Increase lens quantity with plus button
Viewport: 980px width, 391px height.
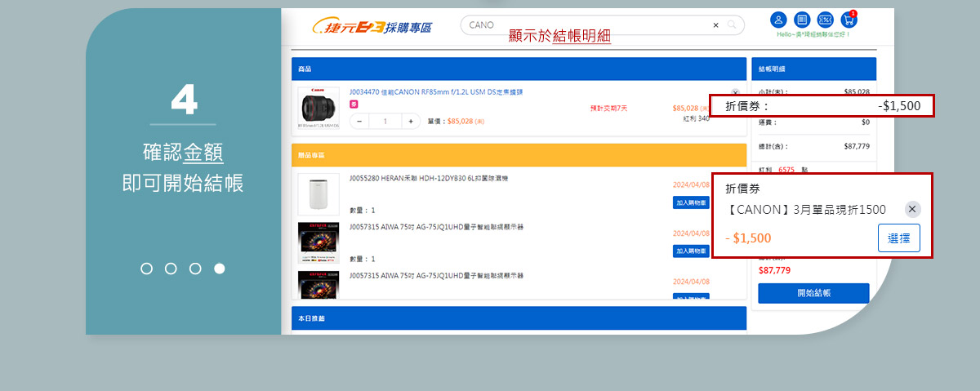pyautogui.click(x=410, y=121)
